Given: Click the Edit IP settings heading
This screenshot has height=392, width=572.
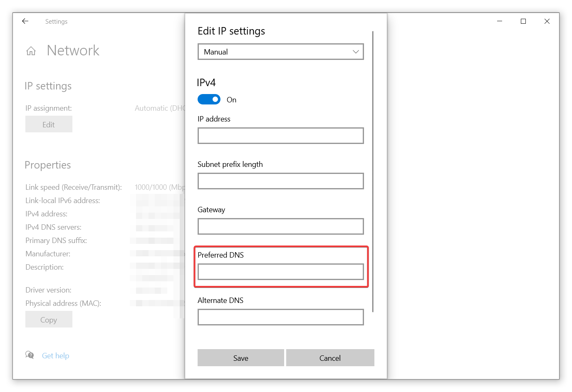Looking at the screenshot, I should click(x=231, y=31).
